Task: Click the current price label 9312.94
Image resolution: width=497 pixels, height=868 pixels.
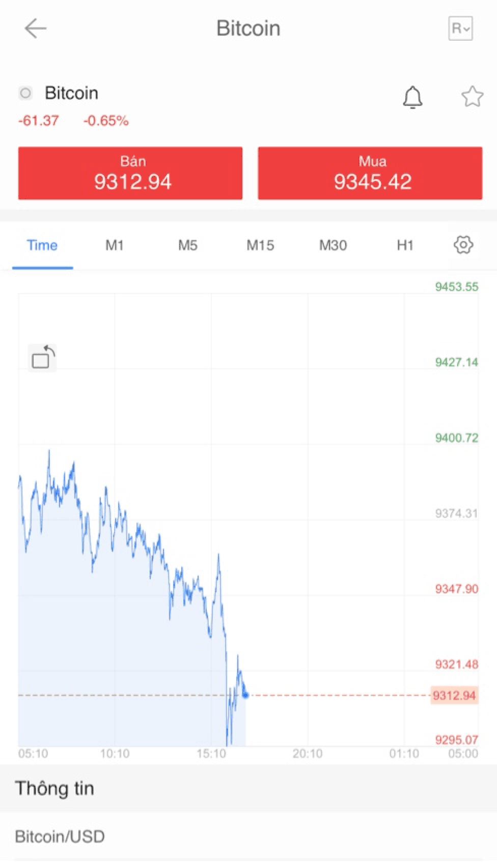Action: 454,695
